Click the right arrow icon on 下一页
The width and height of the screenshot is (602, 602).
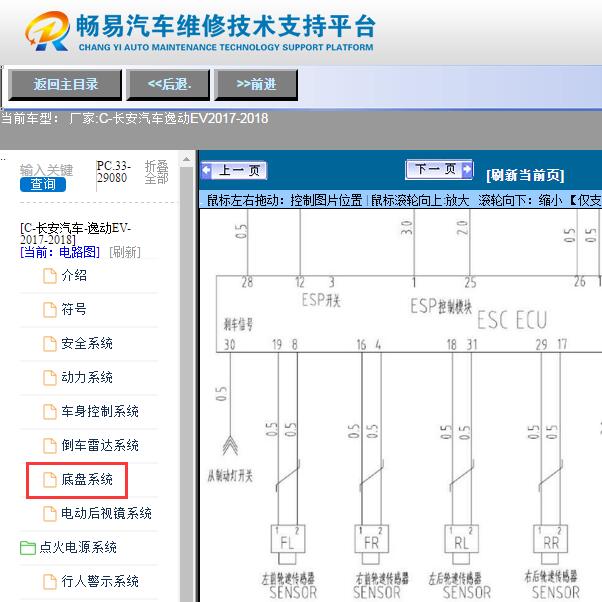466,169
